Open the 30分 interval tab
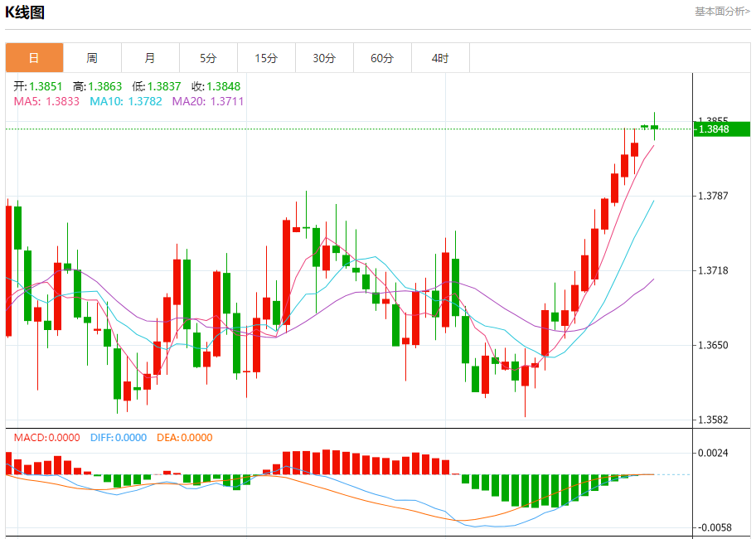 coord(324,58)
